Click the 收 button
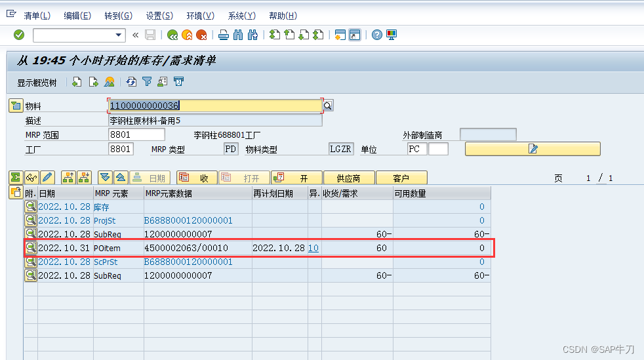644x360 pixels. pos(197,178)
